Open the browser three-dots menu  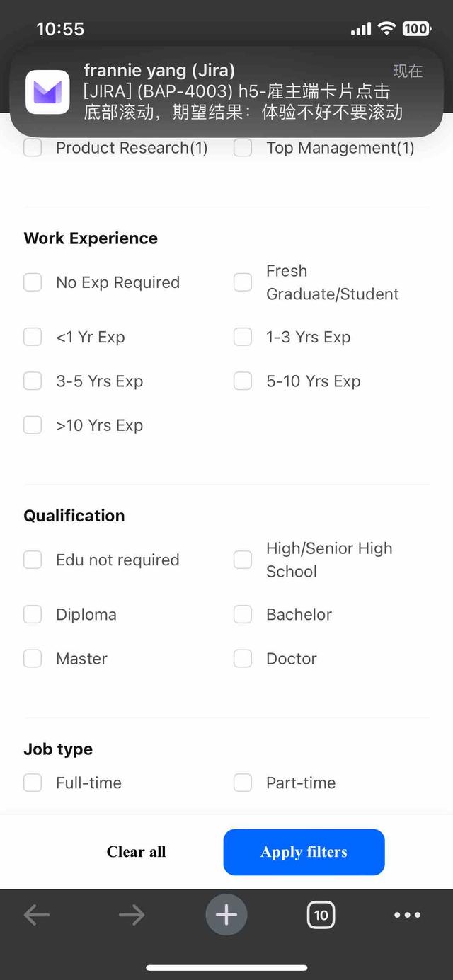click(x=407, y=915)
